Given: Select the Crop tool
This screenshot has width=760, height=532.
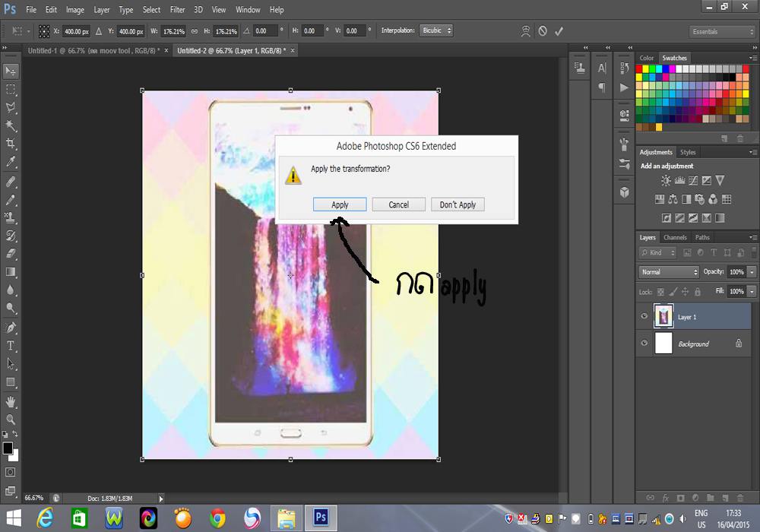Looking at the screenshot, I should (x=11, y=144).
